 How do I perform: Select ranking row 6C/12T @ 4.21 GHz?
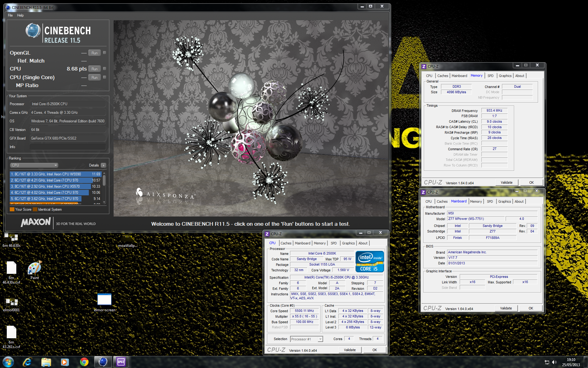(x=55, y=180)
